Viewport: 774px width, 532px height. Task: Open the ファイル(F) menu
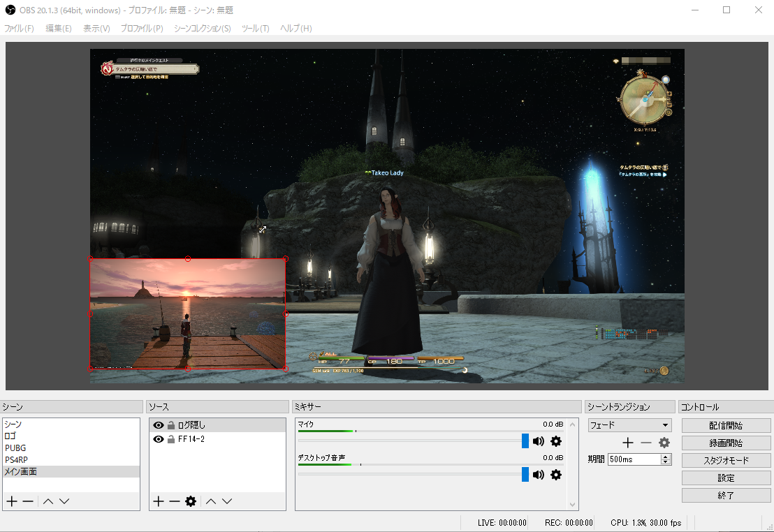point(20,28)
